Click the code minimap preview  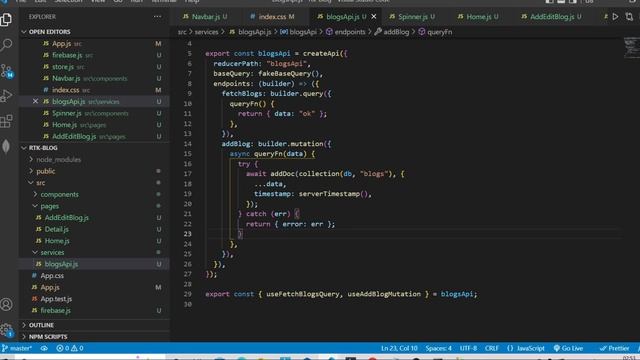coord(631,47)
